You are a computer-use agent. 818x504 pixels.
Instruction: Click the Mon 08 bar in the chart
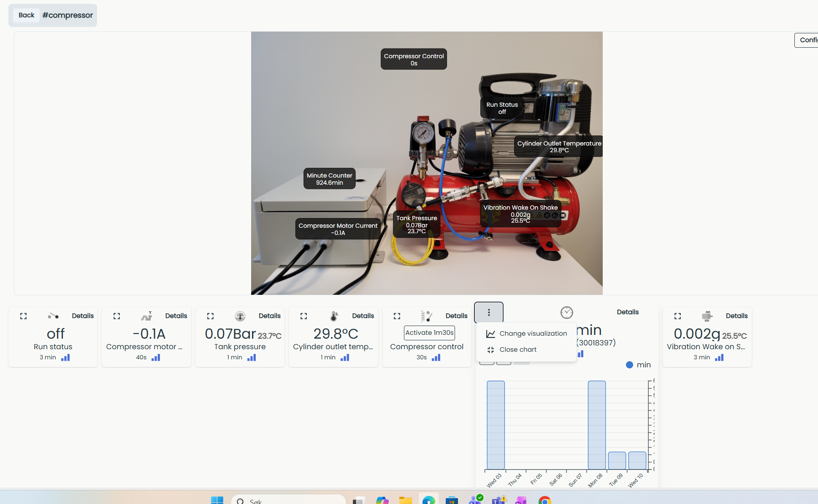597,425
